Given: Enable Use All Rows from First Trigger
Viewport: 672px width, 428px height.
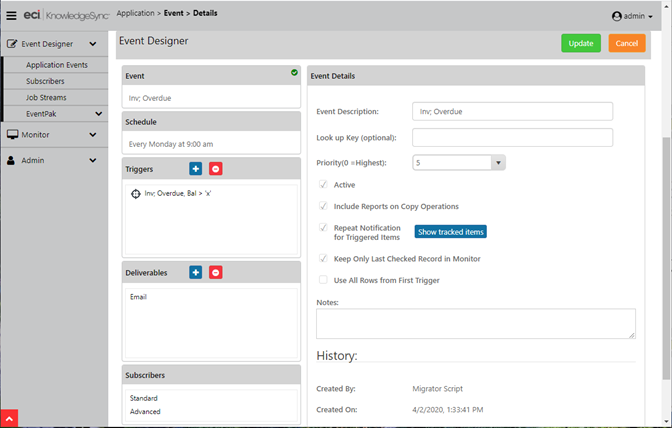Looking at the screenshot, I should point(323,280).
